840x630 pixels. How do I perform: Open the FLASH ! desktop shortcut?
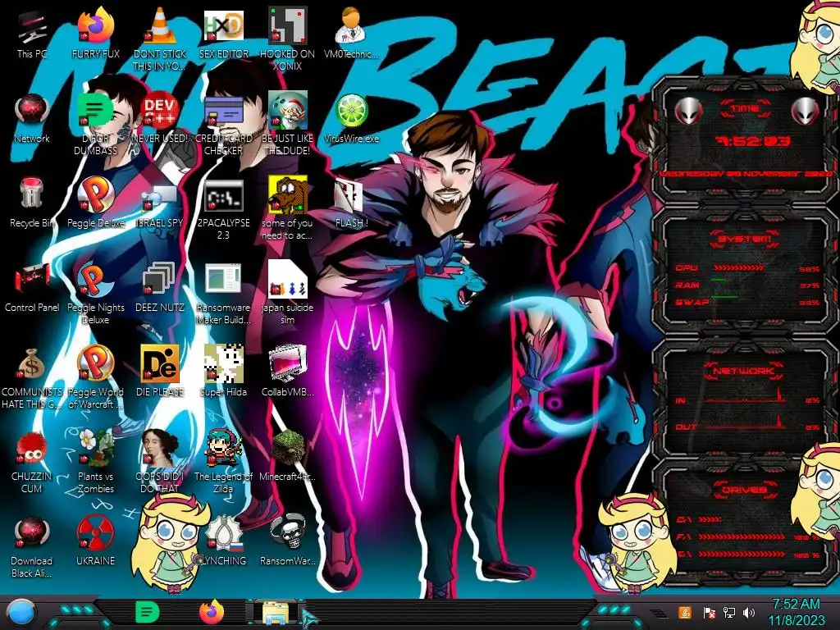click(x=351, y=203)
